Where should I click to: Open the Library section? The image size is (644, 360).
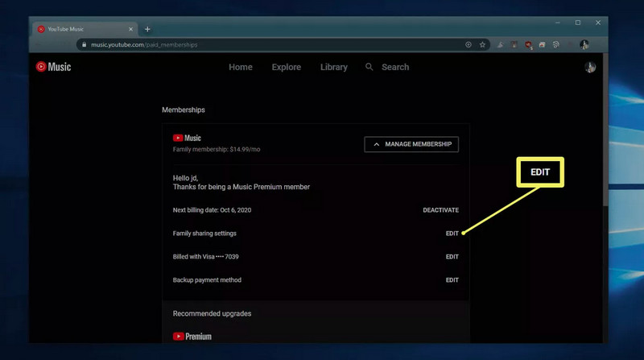333,67
